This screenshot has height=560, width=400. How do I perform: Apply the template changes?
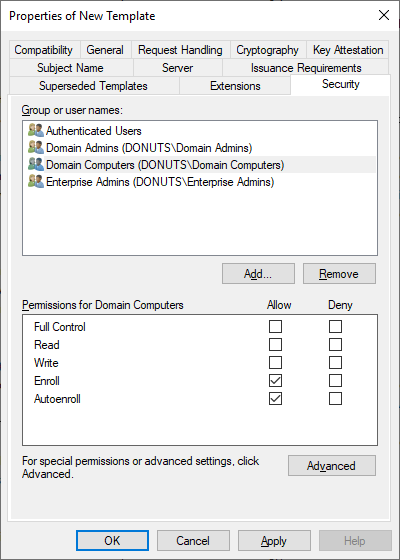[x=274, y=541]
